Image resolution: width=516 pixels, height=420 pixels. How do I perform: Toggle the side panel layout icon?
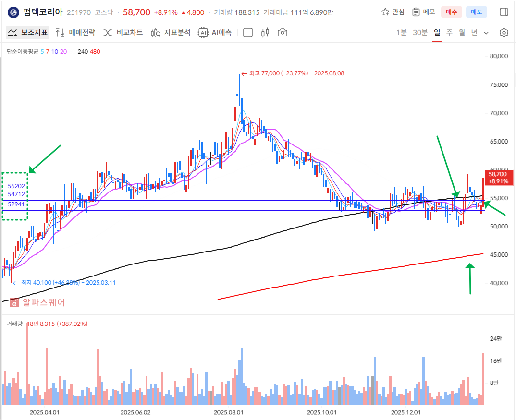click(x=504, y=12)
